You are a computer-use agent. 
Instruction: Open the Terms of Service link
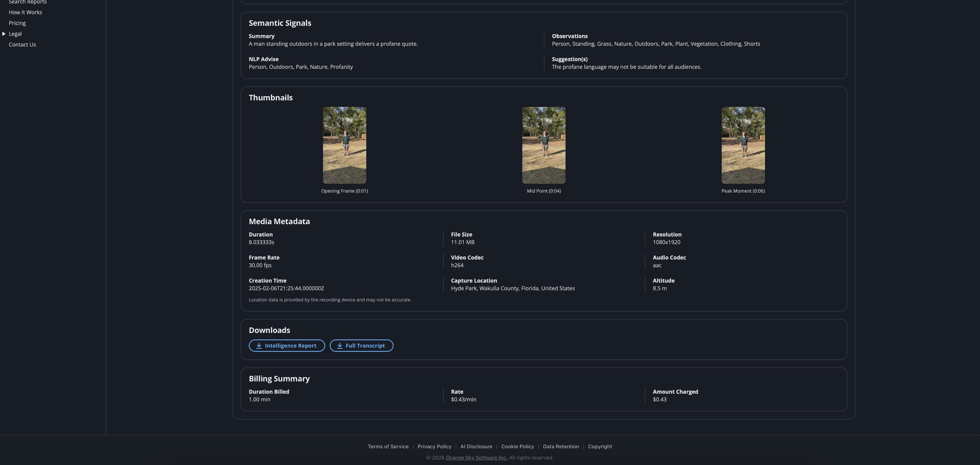pyautogui.click(x=388, y=446)
